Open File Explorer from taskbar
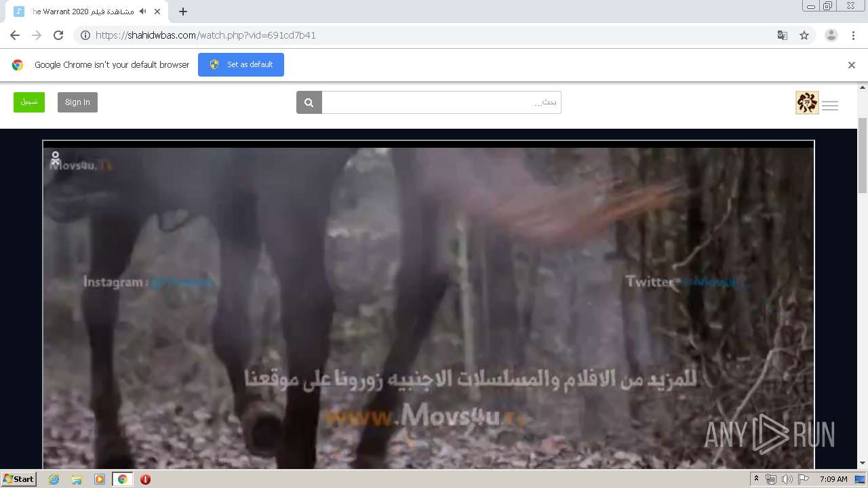The width and height of the screenshot is (868, 488). pyautogui.click(x=77, y=479)
